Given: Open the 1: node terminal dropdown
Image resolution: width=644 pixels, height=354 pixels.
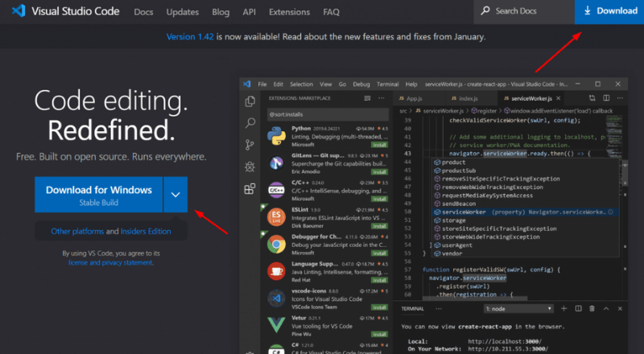Looking at the screenshot, I should click(x=518, y=309).
